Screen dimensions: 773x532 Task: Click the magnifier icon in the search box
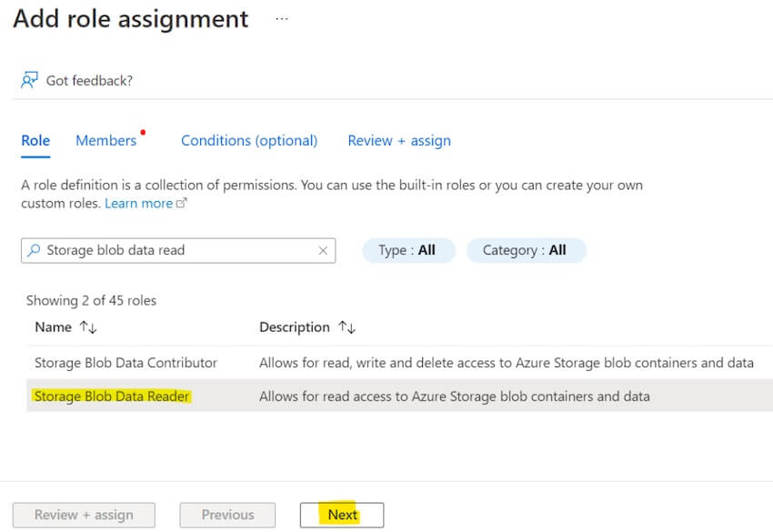coord(33,250)
